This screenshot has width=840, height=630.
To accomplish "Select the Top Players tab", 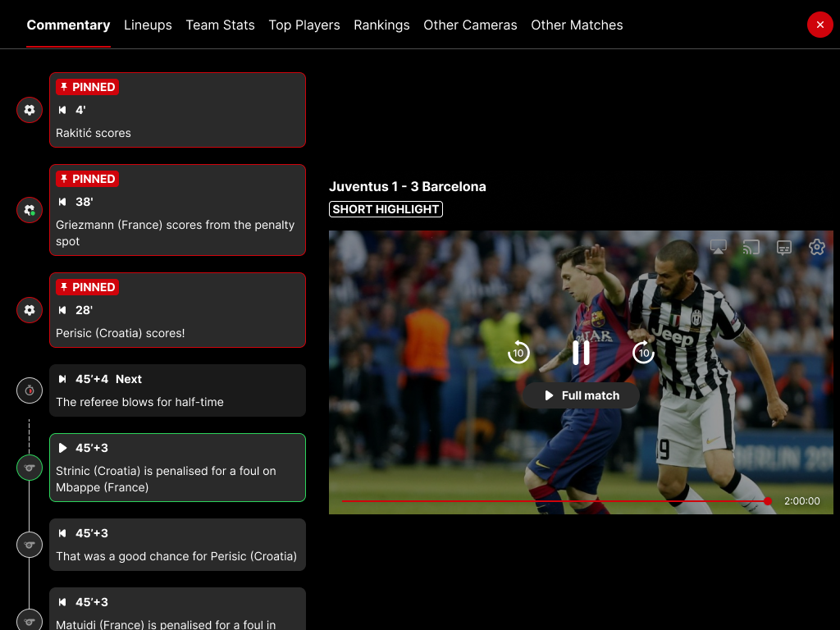I will coord(304,25).
